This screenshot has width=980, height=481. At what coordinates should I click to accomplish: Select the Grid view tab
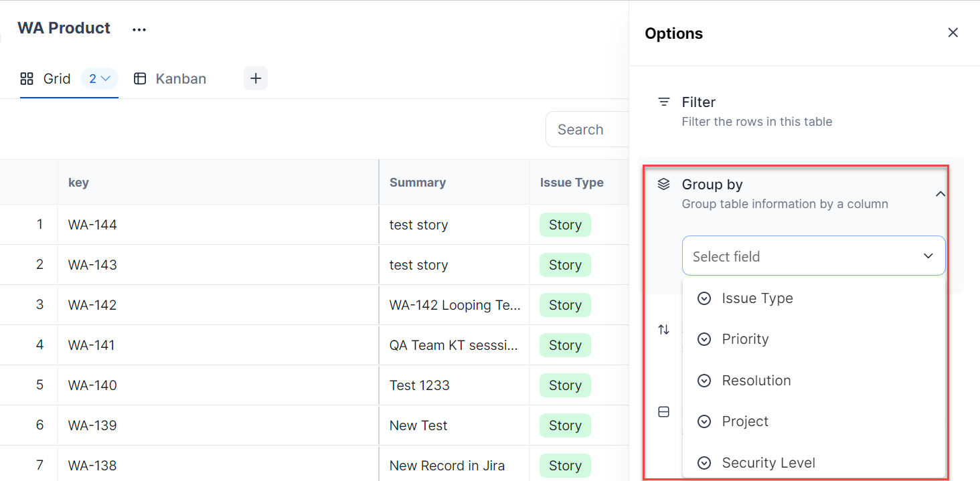pos(56,79)
